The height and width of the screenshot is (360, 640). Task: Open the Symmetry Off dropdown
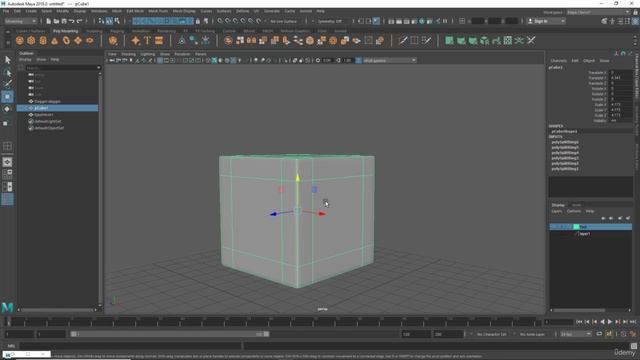coord(331,21)
